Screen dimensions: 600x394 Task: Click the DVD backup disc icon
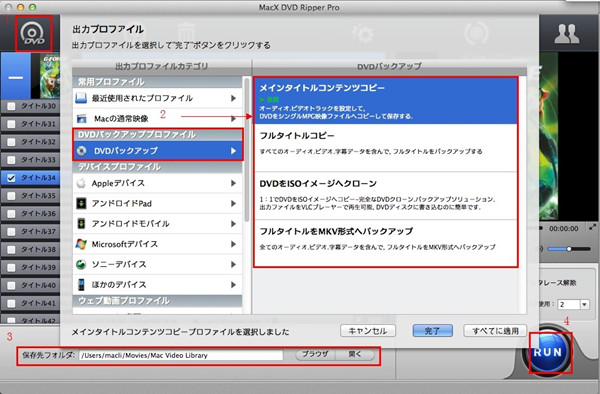(x=82, y=151)
